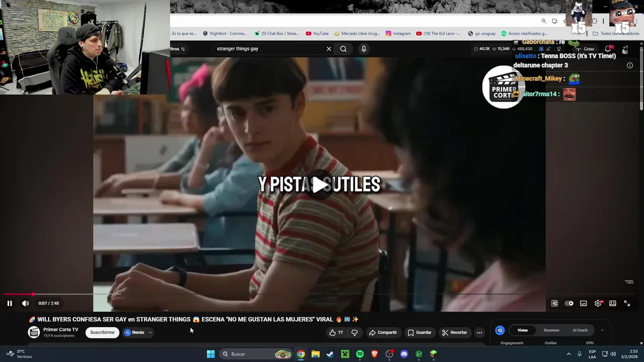Click the blue vidIQ logo in the panel
This screenshot has width=644, height=362.
pos(500,330)
